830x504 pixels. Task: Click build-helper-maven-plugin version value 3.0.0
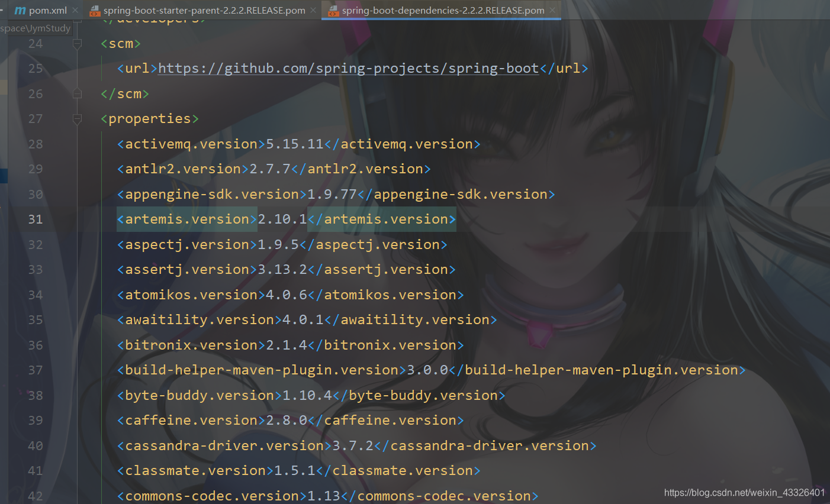[427, 370]
